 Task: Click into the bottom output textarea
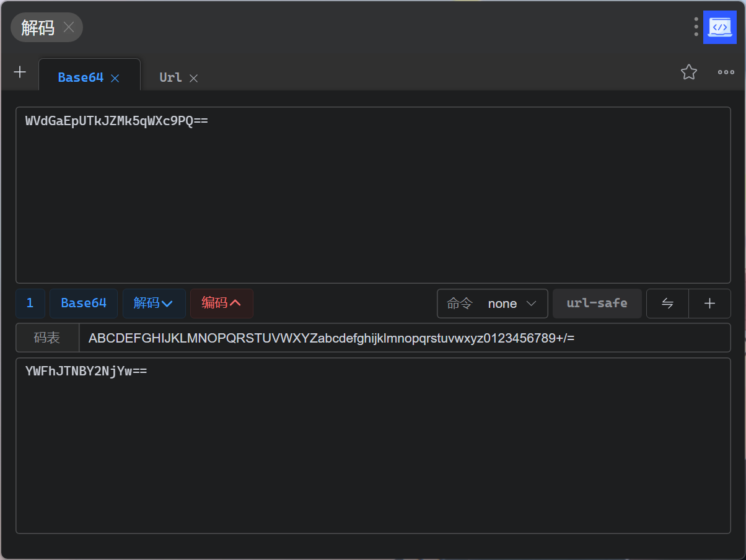(x=373, y=445)
